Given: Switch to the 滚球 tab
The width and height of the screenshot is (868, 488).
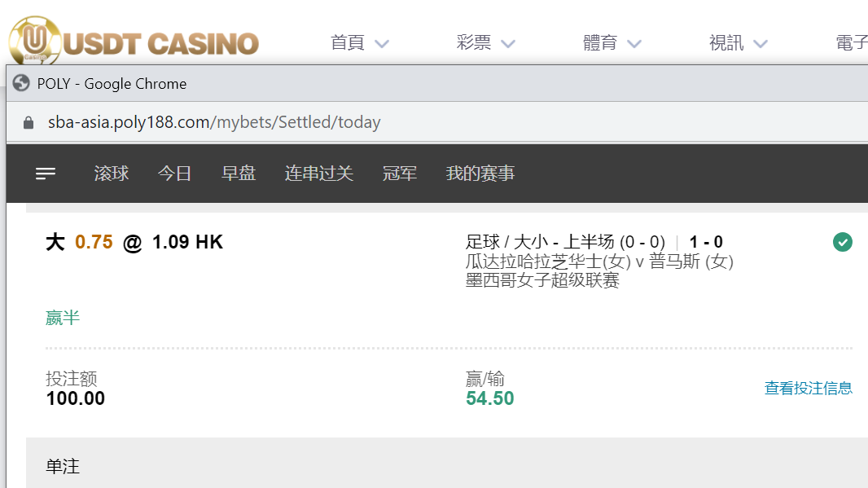Looking at the screenshot, I should click(112, 174).
